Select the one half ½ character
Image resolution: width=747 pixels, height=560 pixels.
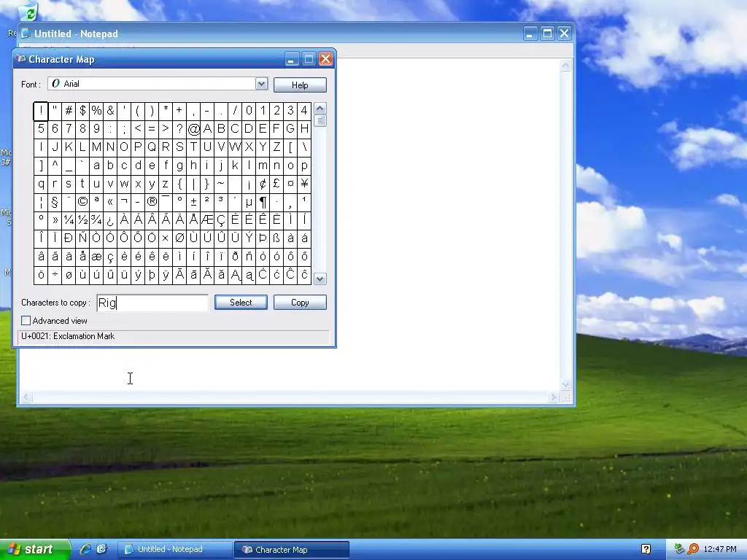82,220
